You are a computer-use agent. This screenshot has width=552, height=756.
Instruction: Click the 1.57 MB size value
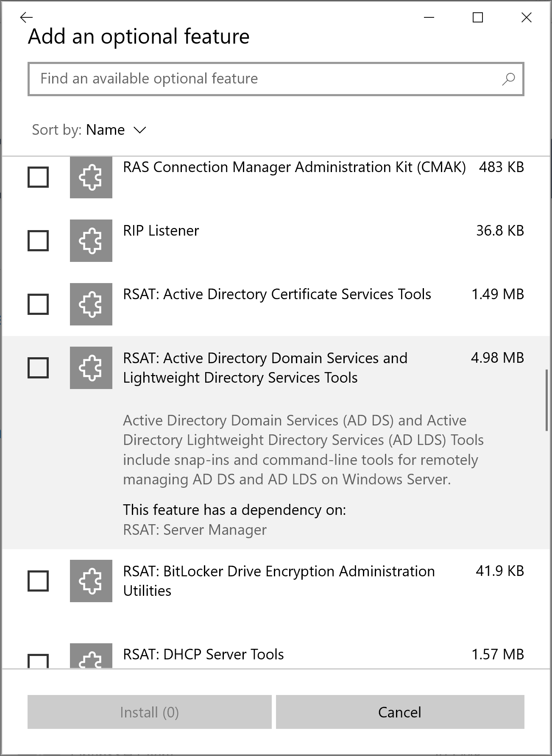[x=498, y=654]
